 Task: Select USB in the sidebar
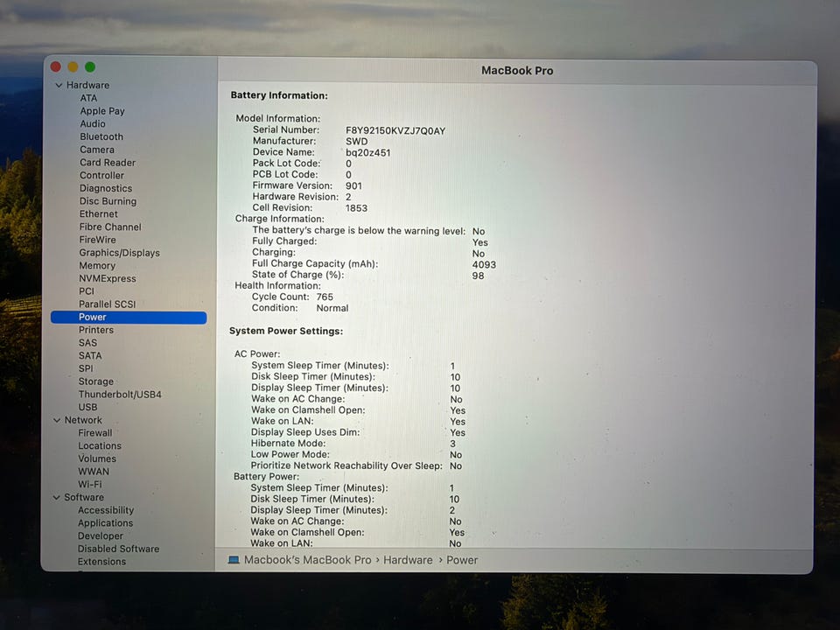pos(87,407)
